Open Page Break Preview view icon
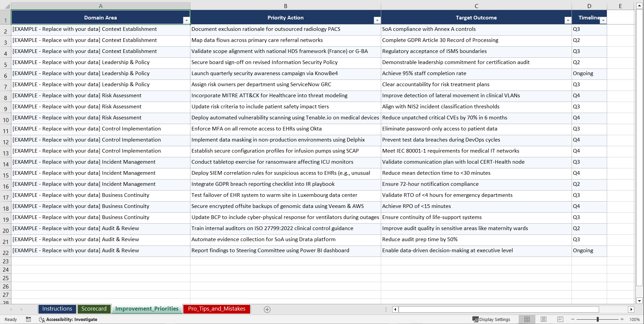 pos(560,319)
